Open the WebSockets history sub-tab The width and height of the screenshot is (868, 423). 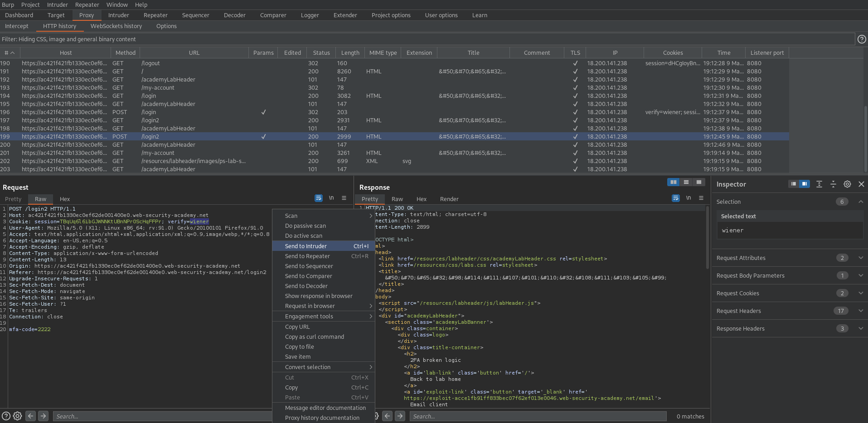pyautogui.click(x=116, y=26)
